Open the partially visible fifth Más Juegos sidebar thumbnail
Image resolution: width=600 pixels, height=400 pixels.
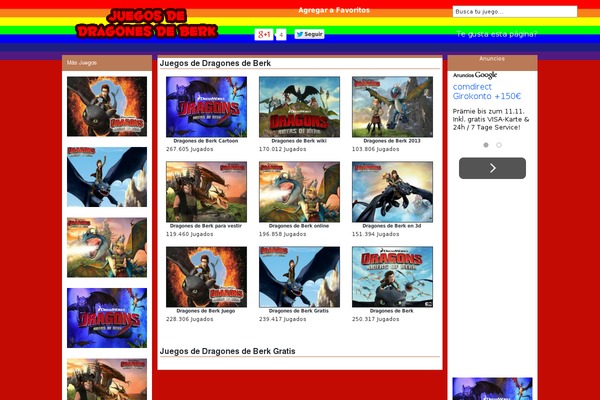(x=107, y=379)
